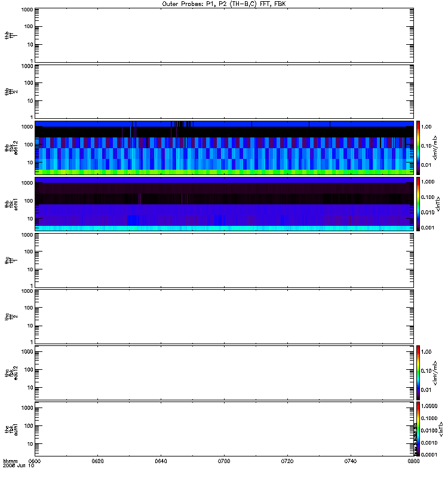Image resolution: width=448 pixels, height=478 pixels.
Task: Click the empty thc fbk scm1 panel
Action: coord(224,429)
